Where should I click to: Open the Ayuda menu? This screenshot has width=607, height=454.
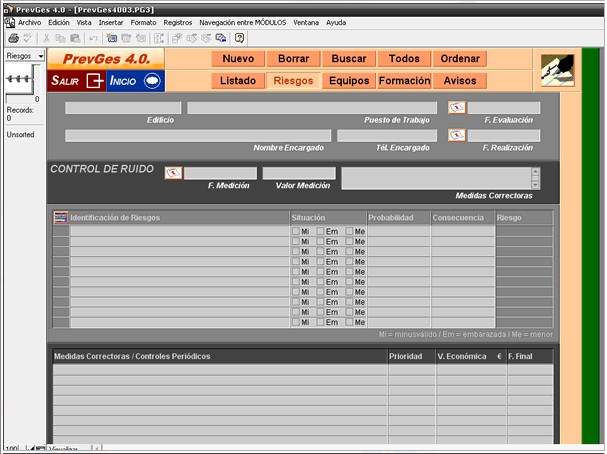click(x=336, y=22)
